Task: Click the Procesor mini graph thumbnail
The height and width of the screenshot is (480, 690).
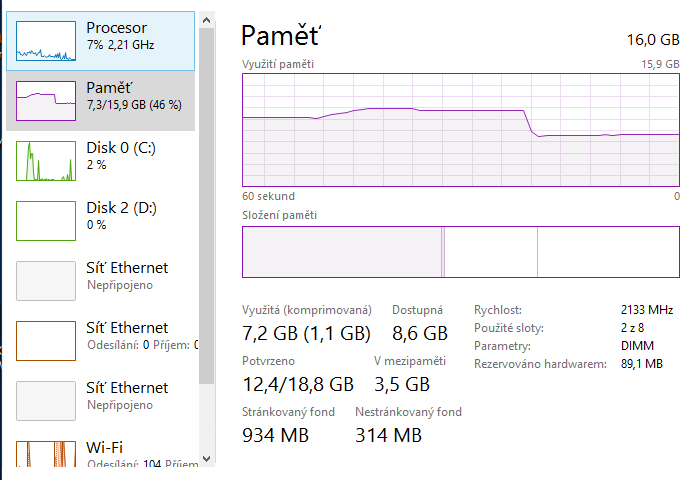Action: [x=46, y=42]
